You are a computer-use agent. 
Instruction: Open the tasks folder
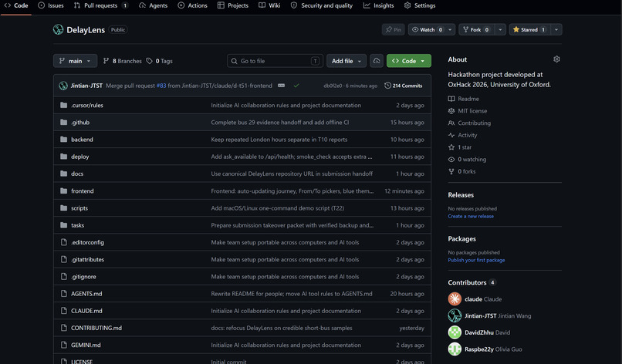tap(77, 225)
